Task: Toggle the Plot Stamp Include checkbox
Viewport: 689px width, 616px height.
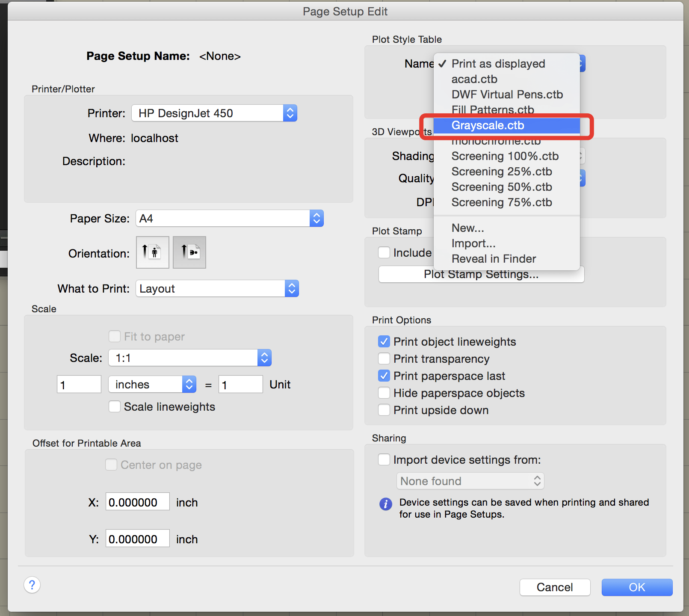Action: coord(384,252)
